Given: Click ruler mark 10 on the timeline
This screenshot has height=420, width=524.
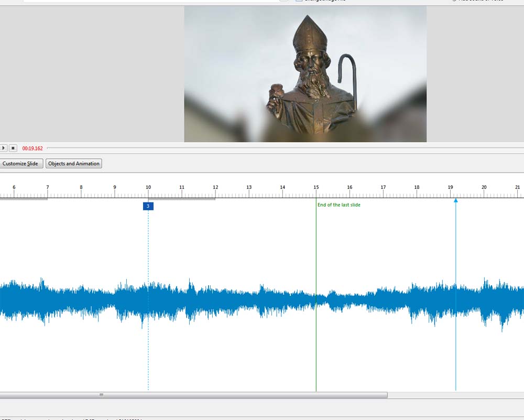Looking at the screenshot, I should (x=148, y=187).
